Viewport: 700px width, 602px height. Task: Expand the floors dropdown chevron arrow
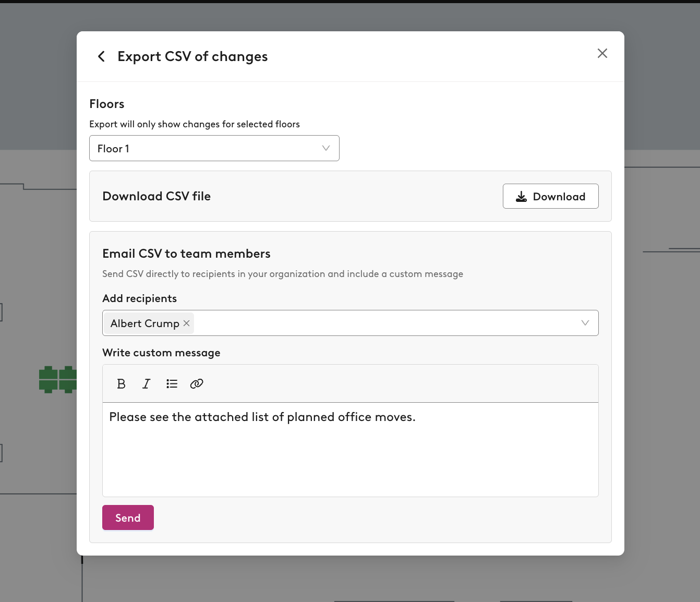point(326,148)
